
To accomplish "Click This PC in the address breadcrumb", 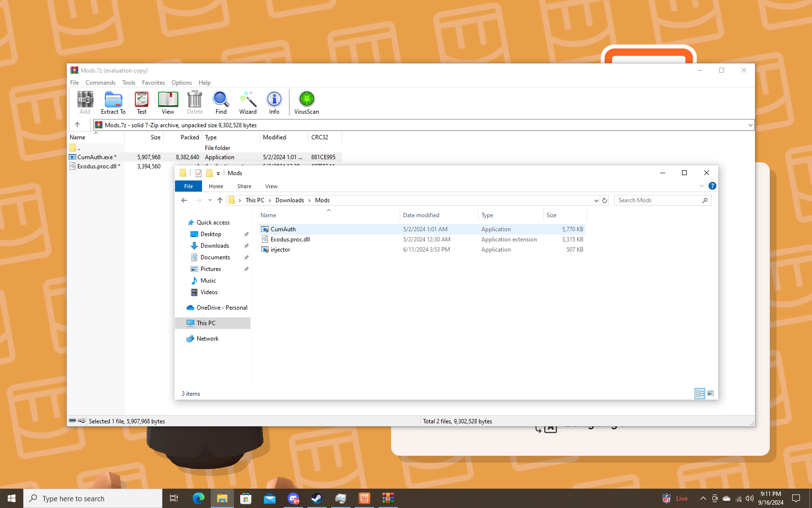I will point(255,200).
